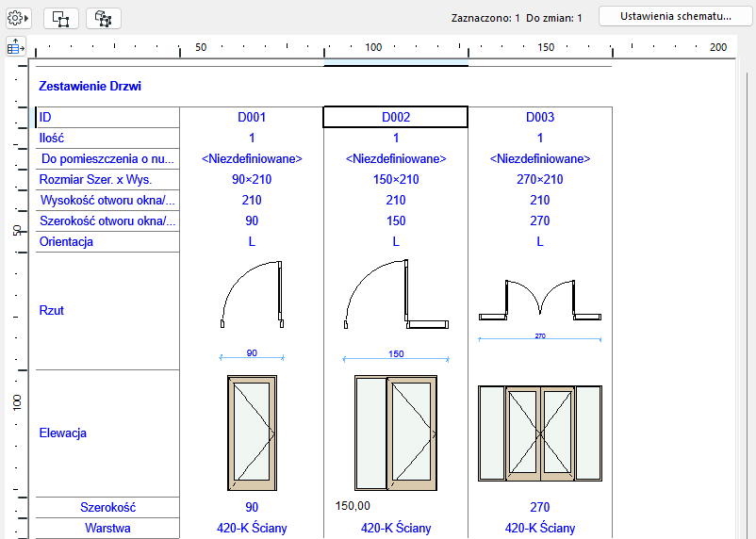Select the D002 cell
The image size is (756, 539).
395,117
